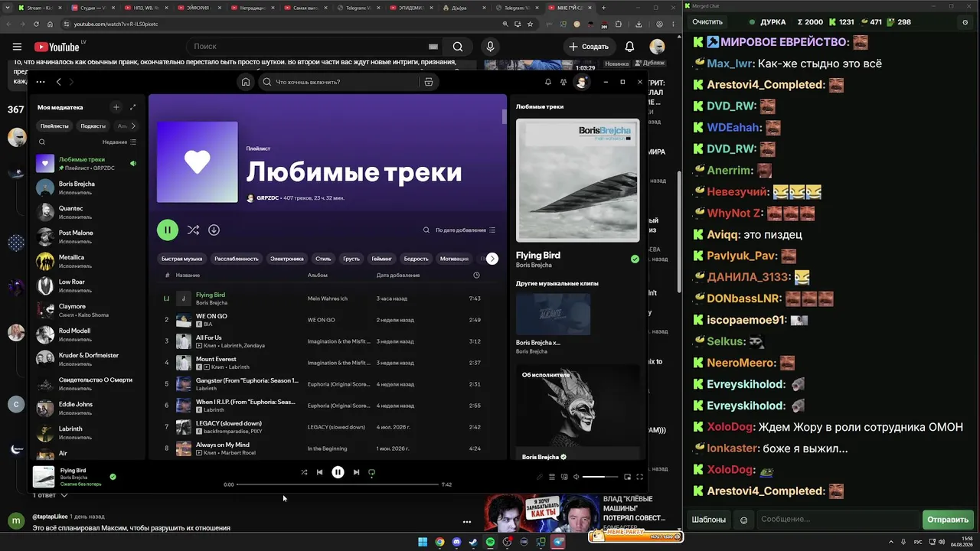Pause the playlist with the large green button
The height and width of the screenshot is (551, 980).
pos(168,230)
